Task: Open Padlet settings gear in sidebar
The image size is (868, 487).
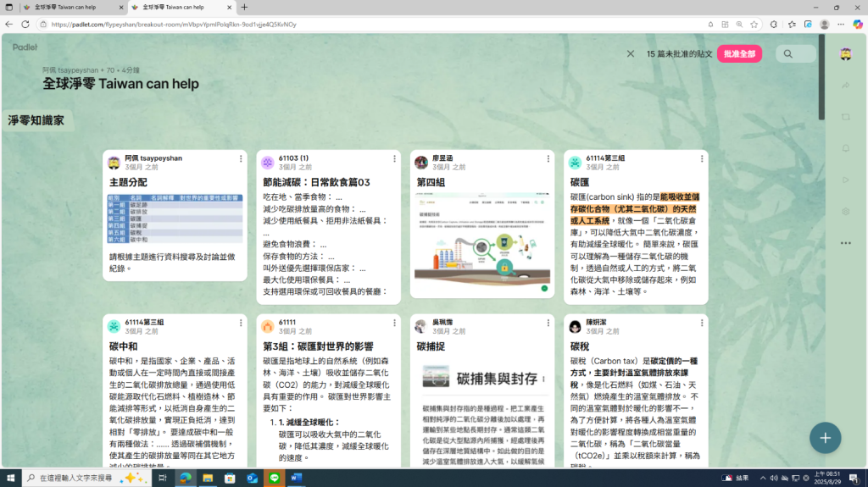Action: tap(845, 211)
